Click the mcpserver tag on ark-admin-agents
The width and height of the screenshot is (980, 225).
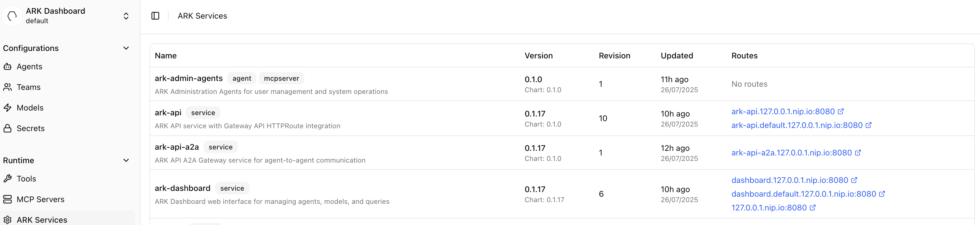pos(281,78)
